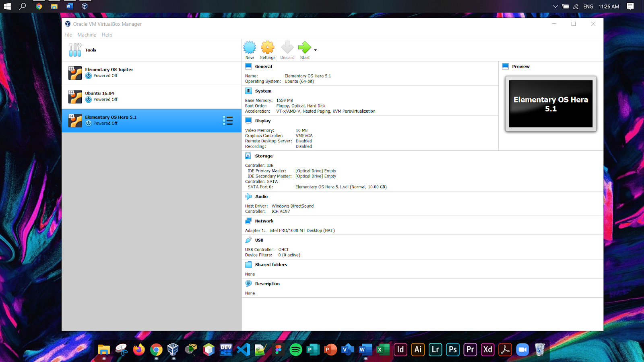Launch Zoom from the dock
The image size is (644, 362).
[x=522, y=350]
